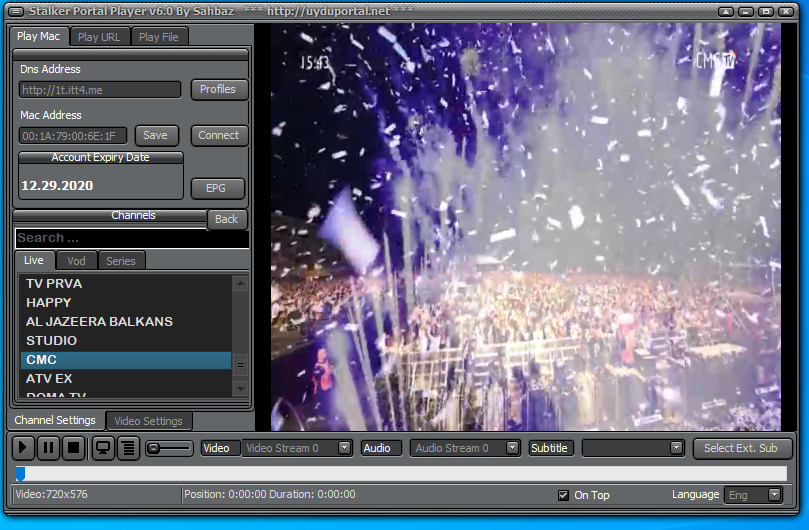
Task: Click Select Ext. Sub button
Action: pyautogui.click(x=741, y=448)
